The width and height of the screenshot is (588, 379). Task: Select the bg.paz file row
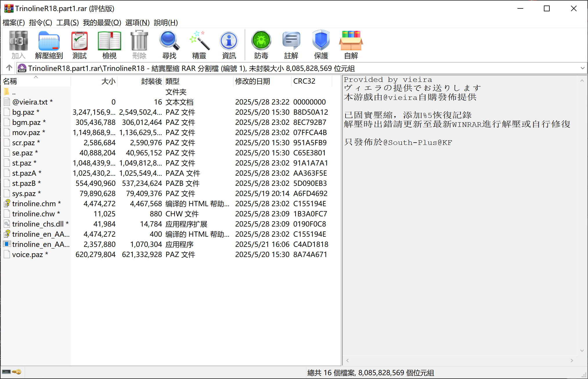pyautogui.click(x=23, y=112)
